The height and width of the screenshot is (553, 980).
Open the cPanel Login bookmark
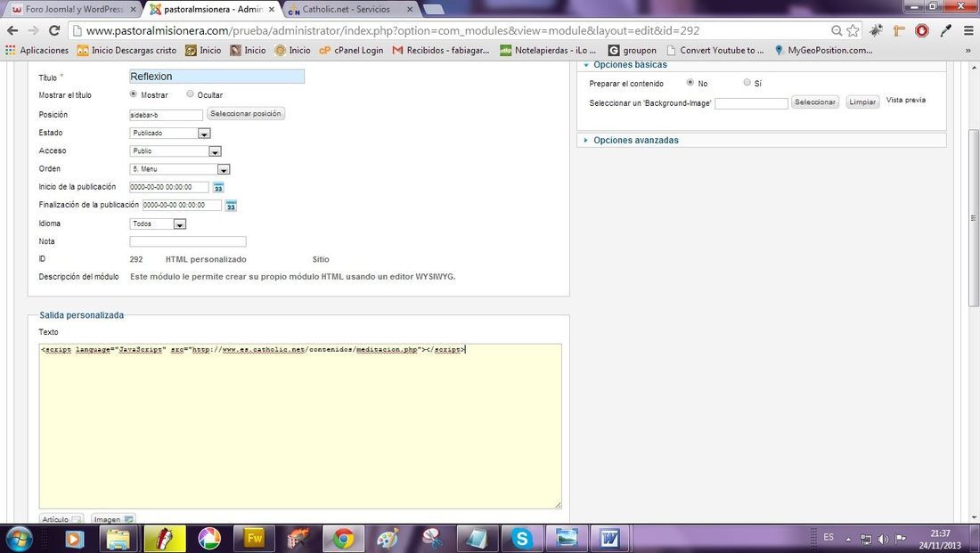351,51
